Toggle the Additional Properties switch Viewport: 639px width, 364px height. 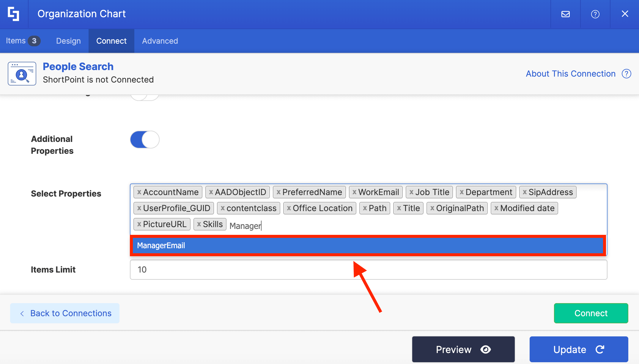145,140
